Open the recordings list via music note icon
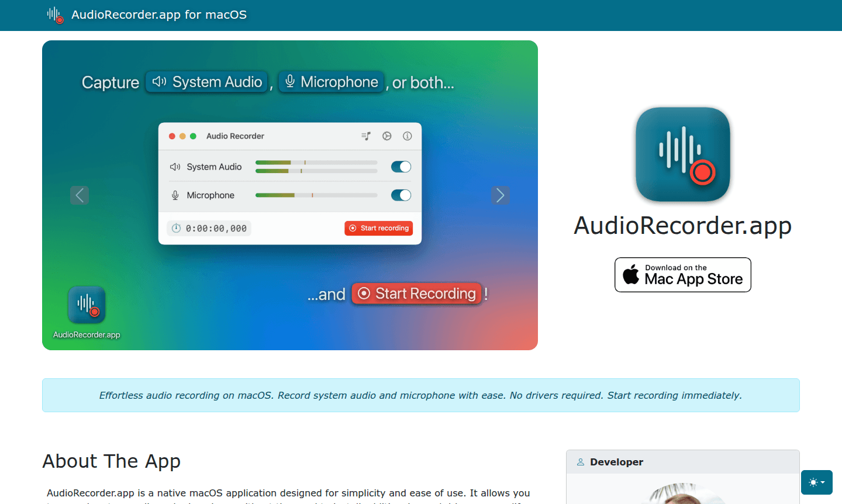Image resolution: width=842 pixels, height=504 pixels. 366,136
